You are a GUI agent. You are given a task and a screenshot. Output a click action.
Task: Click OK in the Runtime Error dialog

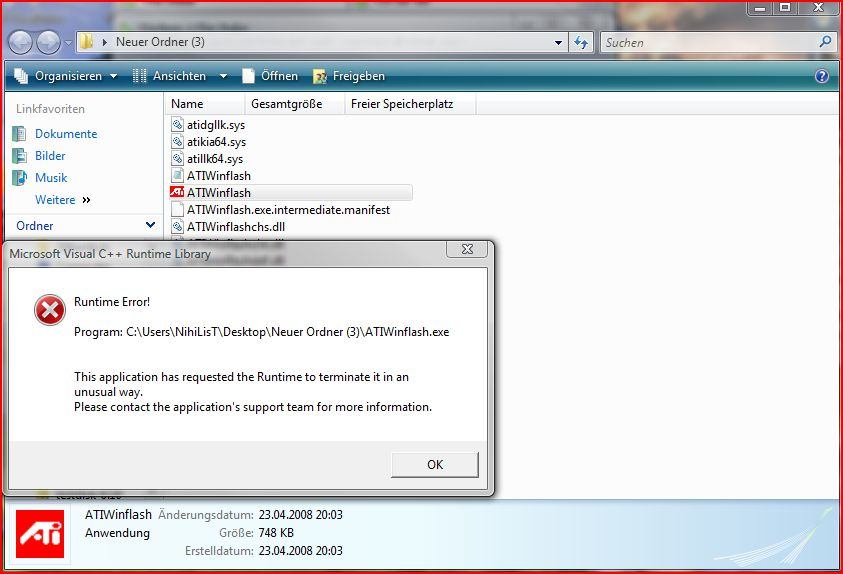(434, 464)
